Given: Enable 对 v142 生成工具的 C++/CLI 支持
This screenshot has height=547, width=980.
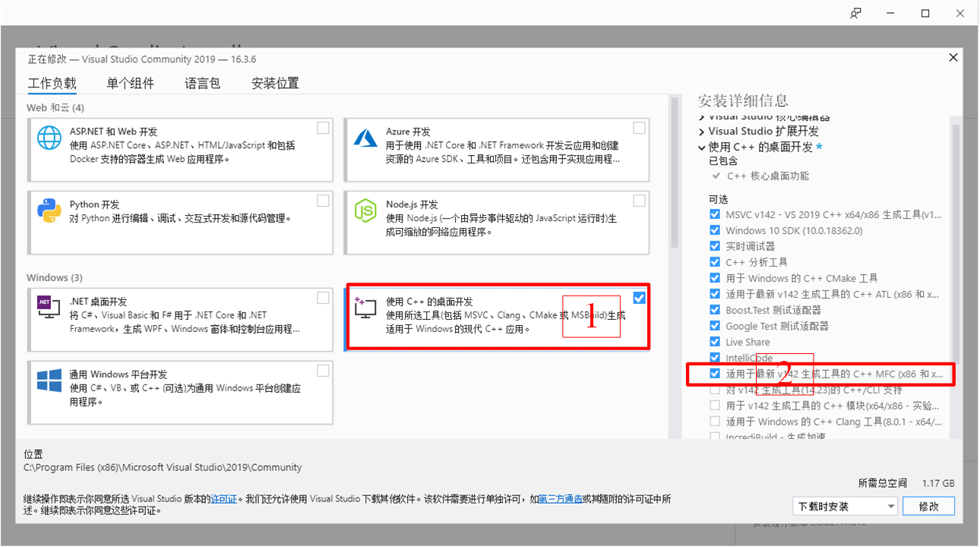Looking at the screenshot, I should (x=715, y=389).
